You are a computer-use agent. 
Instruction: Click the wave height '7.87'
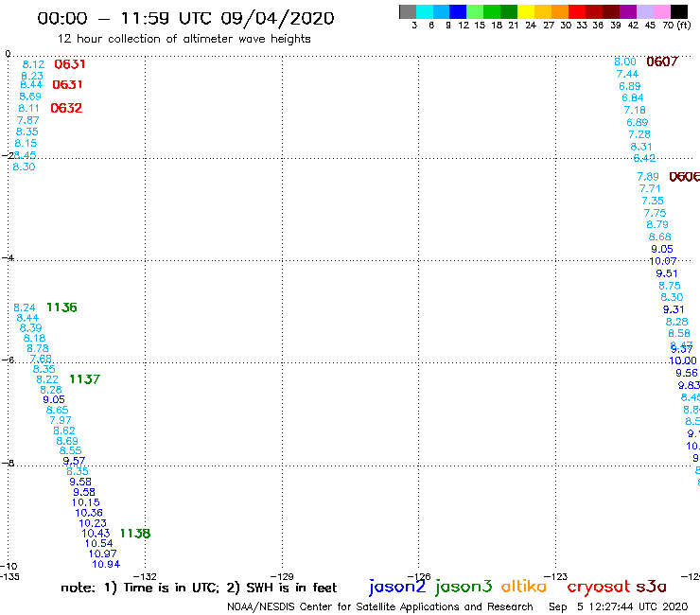pyautogui.click(x=27, y=120)
